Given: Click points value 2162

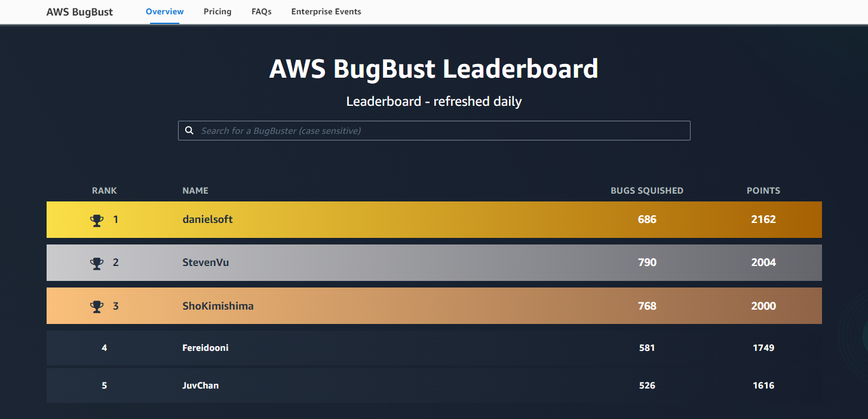Looking at the screenshot, I should point(763,219).
